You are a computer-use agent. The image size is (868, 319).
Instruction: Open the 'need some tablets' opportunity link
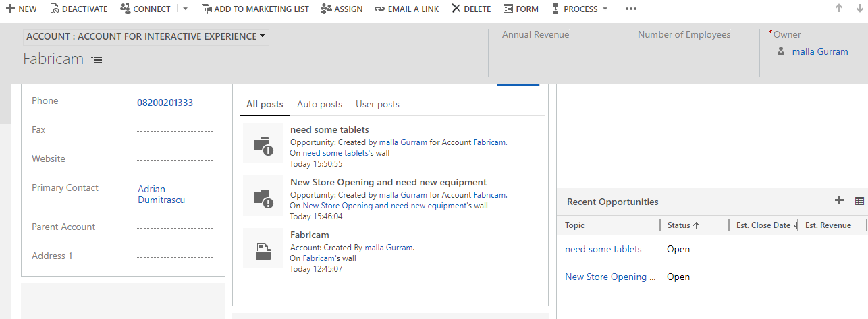603,250
